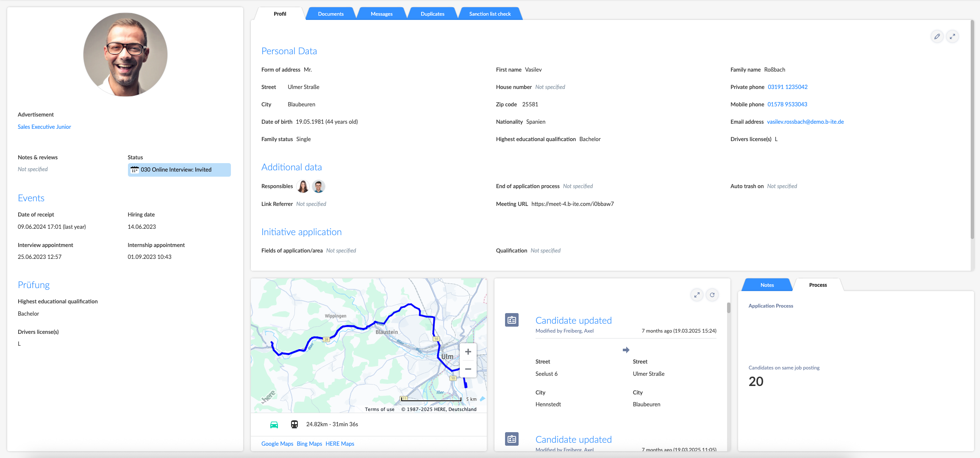Switch to the Documents tab
This screenshot has height=458, width=980.
[x=330, y=14]
